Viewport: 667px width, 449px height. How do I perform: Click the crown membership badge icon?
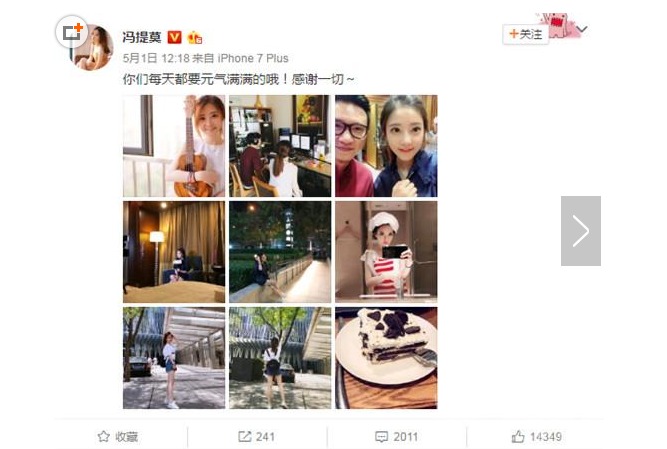click(194, 37)
